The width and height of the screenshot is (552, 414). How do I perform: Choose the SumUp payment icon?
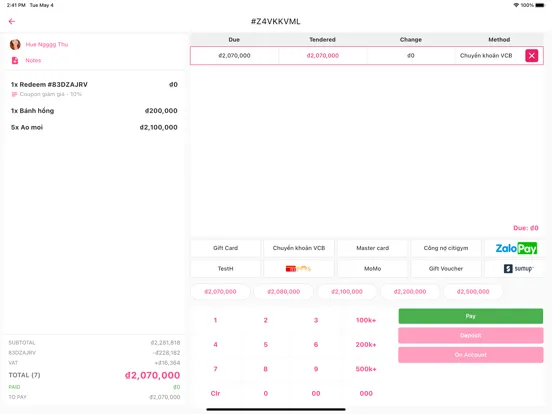tap(518, 269)
